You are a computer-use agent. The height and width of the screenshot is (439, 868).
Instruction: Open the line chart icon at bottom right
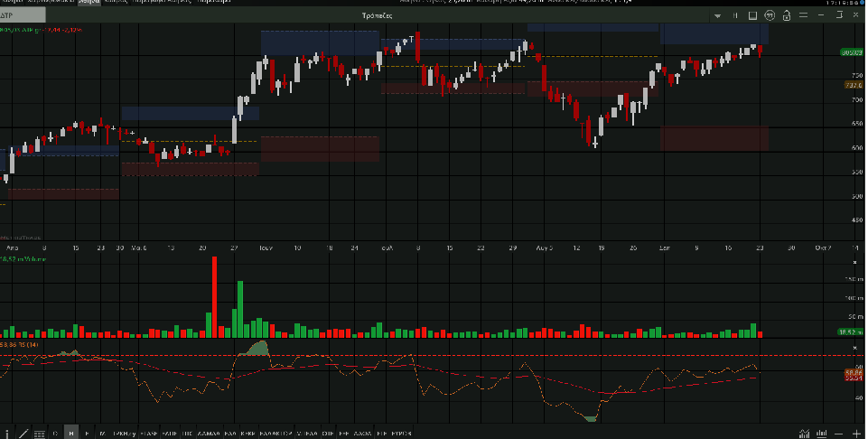(805, 434)
